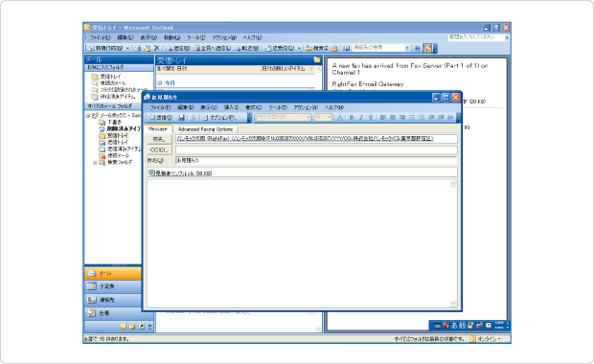594x364 pixels.
Task: Open ヘルプ menu in the main Outlook window
Action: point(252,37)
